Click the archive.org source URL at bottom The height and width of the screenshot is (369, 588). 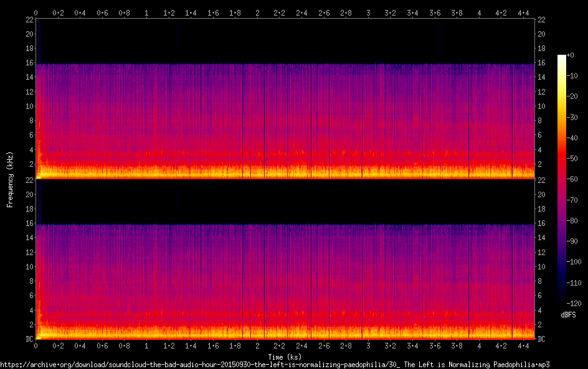coord(275,364)
